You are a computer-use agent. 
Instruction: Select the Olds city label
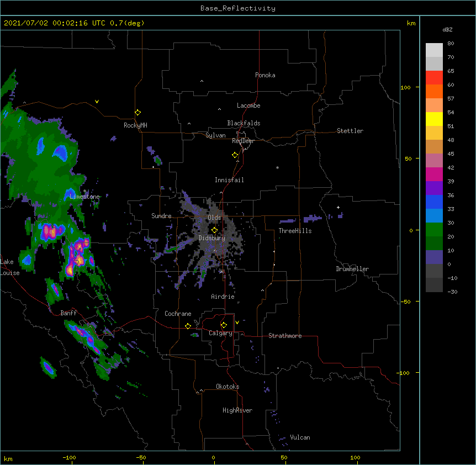tap(214, 218)
